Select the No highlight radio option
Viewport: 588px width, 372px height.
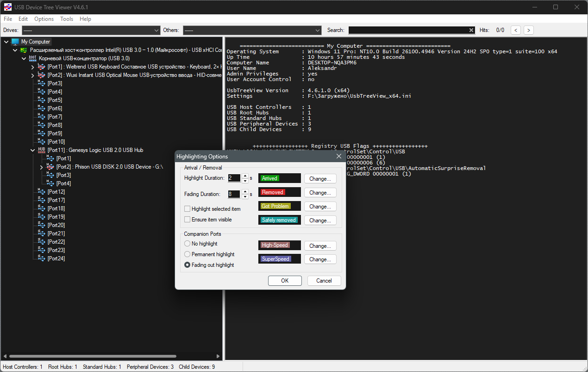pos(188,244)
